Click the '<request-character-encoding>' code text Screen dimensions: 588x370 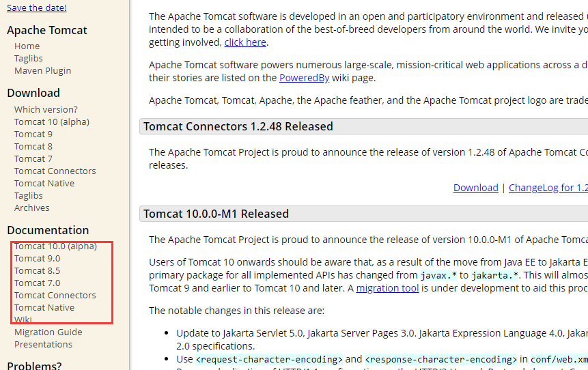tap(269, 360)
